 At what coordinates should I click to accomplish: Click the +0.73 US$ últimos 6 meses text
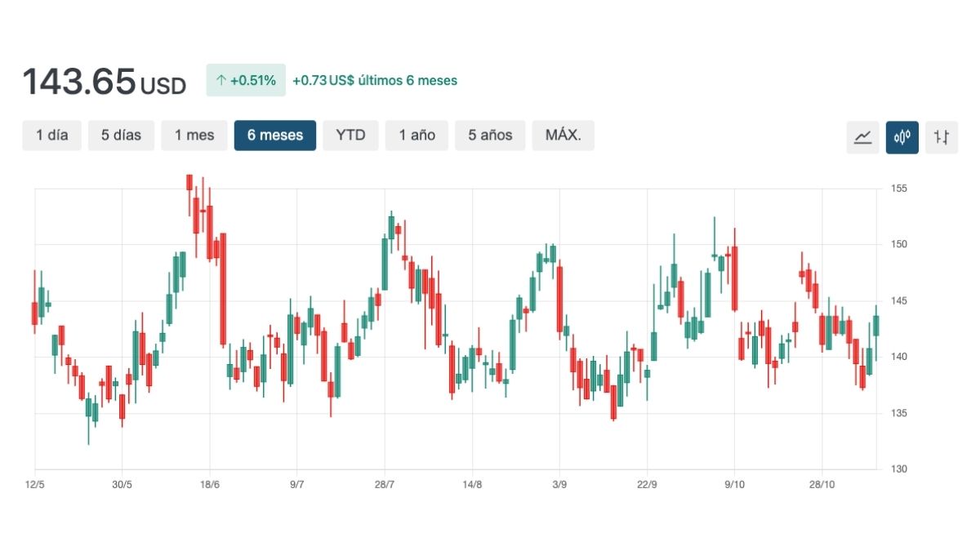click(x=375, y=81)
